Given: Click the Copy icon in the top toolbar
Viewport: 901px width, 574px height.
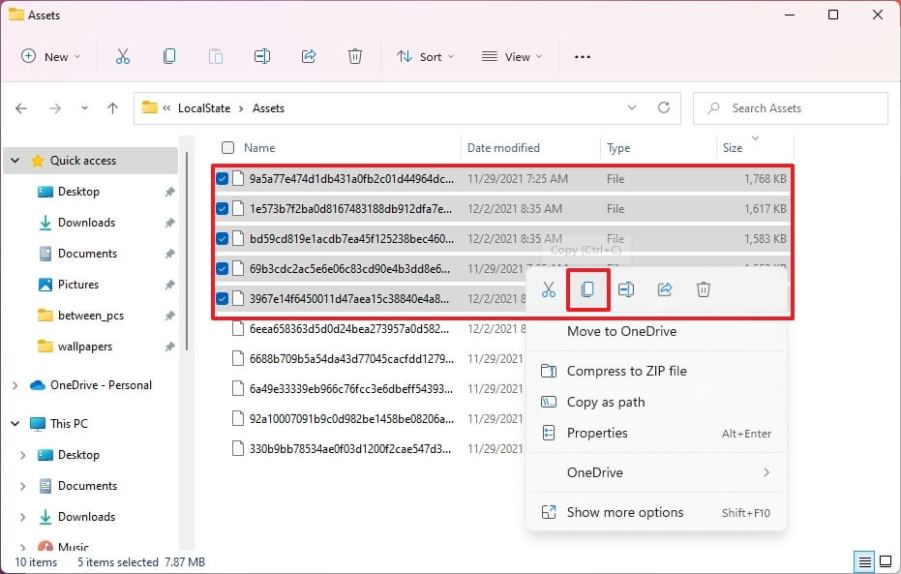Looking at the screenshot, I should [169, 56].
